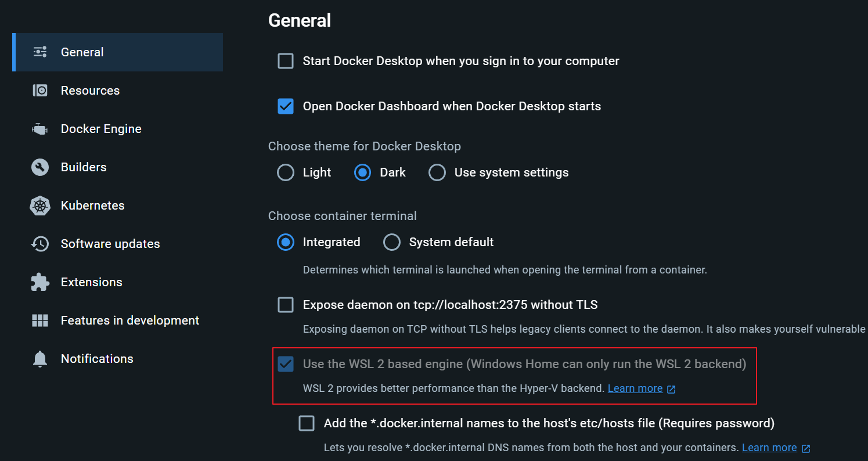Select the Docker Engine whale icon
This screenshot has height=461, width=868.
(39, 128)
